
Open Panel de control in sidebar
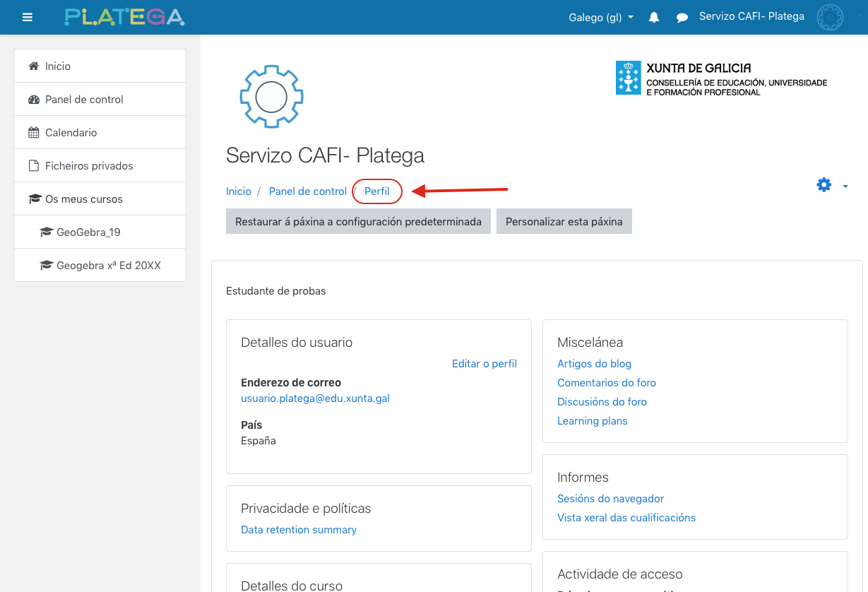(84, 100)
